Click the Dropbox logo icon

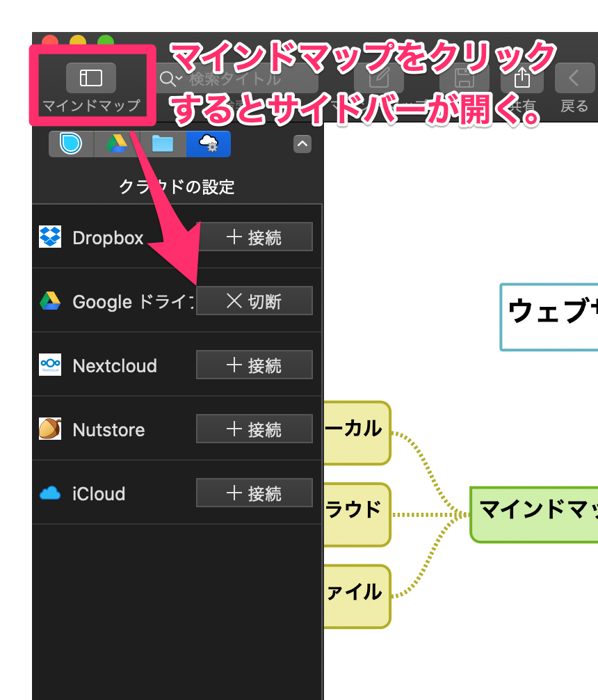pyautogui.click(x=50, y=237)
